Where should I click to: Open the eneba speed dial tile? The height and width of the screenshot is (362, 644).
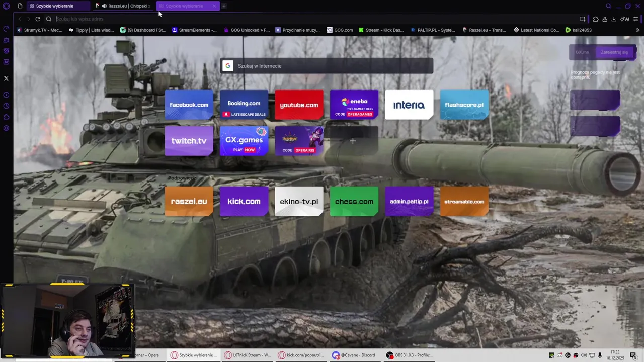pyautogui.click(x=354, y=105)
